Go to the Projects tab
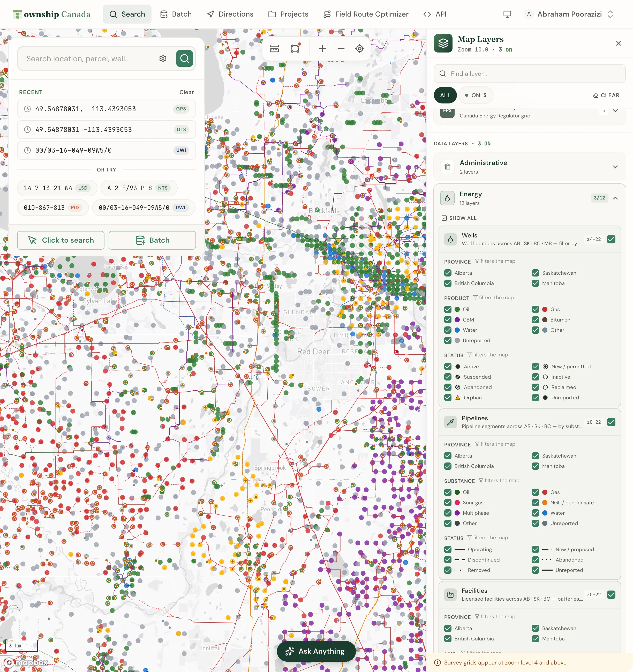This screenshot has width=633, height=672. [x=288, y=14]
